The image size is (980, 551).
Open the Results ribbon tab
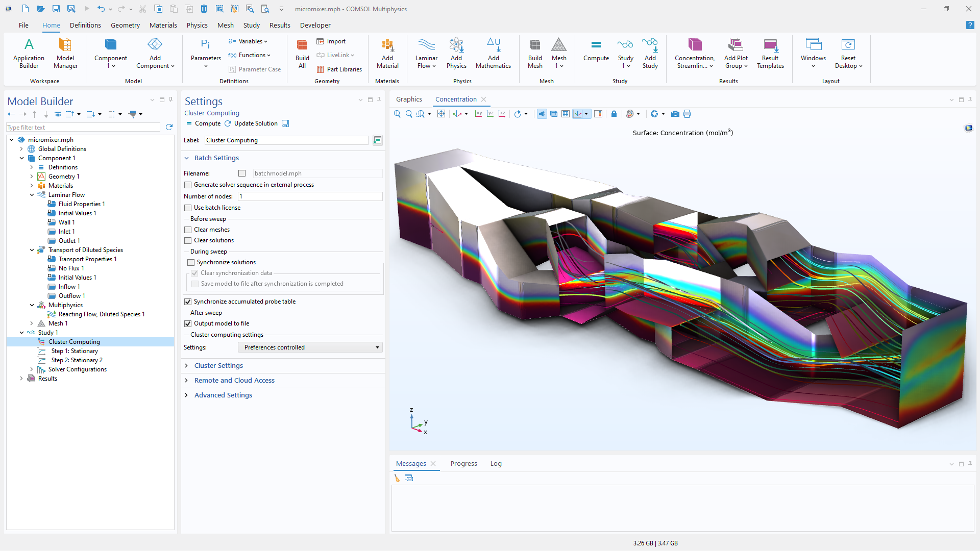click(x=280, y=25)
